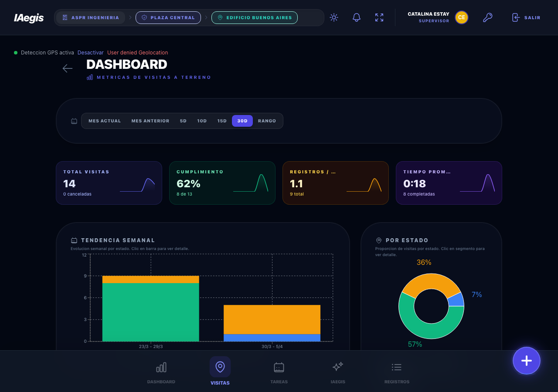Viewport: 558px width, 392px height.
Task: Click SALIR to log out
Action: (x=526, y=17)
